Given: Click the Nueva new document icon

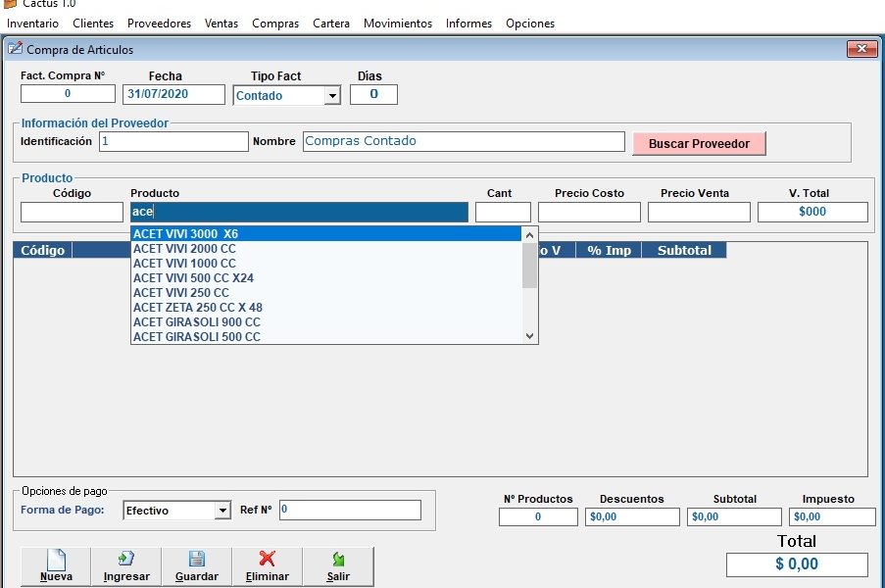Looking at the screenshot, I should pyautogui.click(x=56, y=560).
